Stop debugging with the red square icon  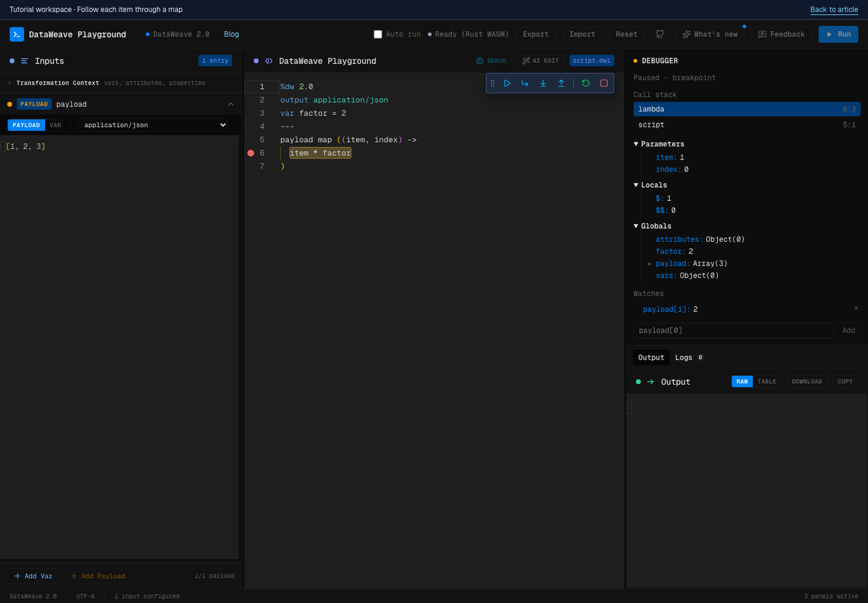click(604, 83)
